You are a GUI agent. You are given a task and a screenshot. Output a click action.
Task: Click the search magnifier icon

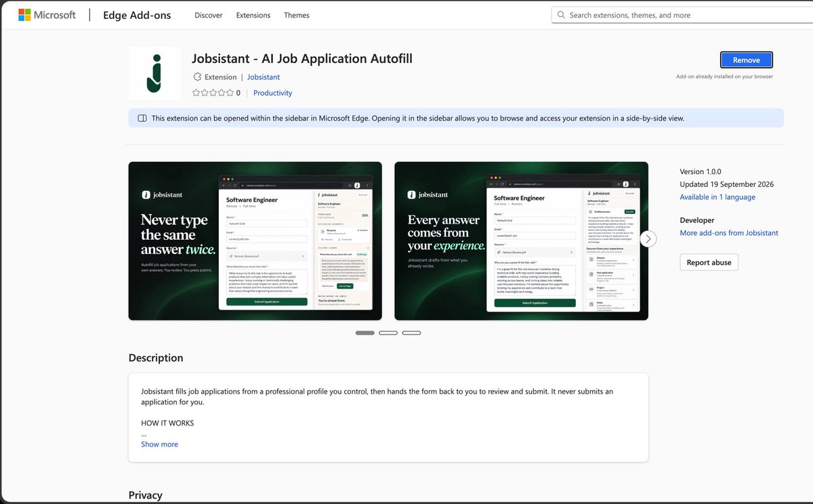click(562, 15)
